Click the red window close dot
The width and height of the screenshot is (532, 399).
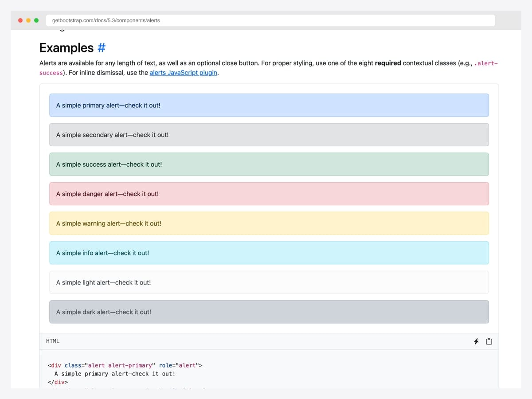tap(20, 20)
